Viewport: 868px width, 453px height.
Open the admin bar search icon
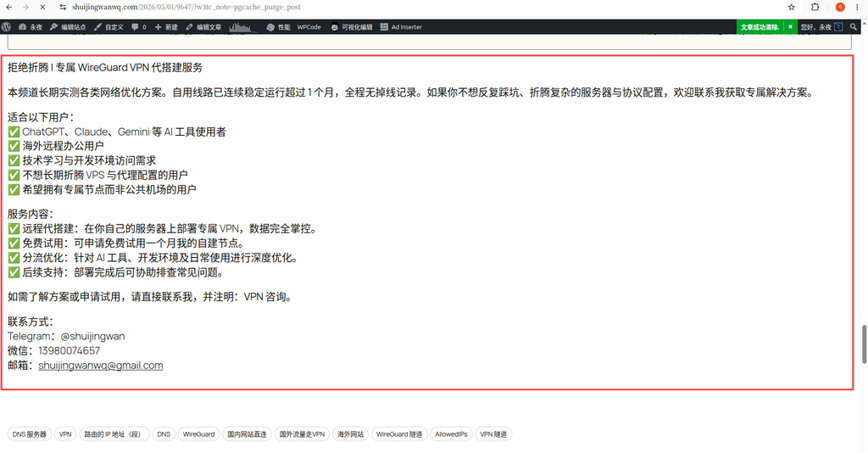coord(854,26)
